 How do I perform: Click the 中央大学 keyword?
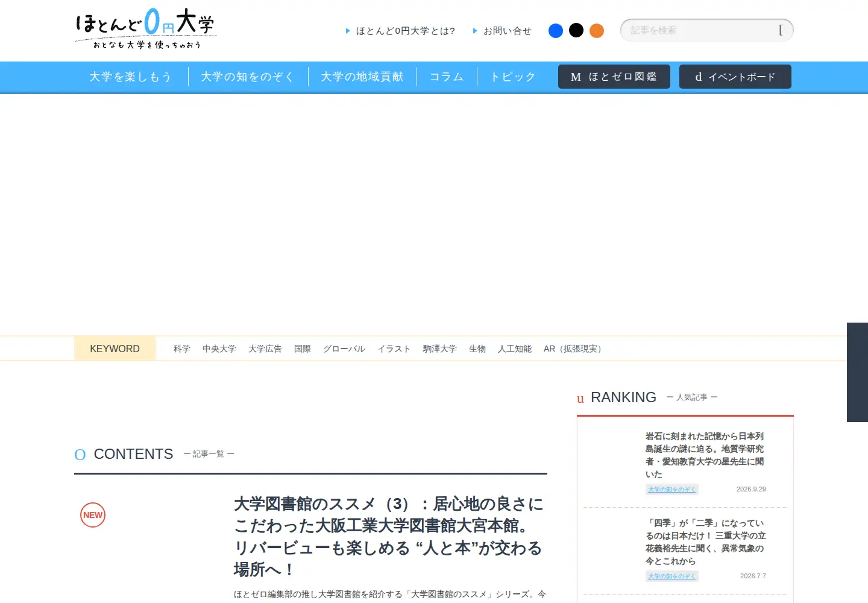(x=219, y=349)
